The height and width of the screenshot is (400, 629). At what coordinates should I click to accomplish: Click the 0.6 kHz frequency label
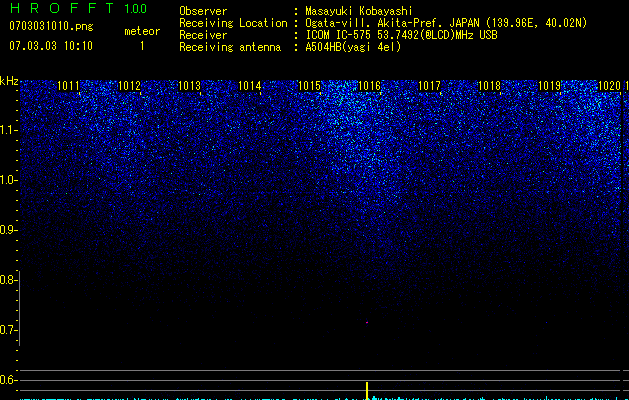click(7, 380)
